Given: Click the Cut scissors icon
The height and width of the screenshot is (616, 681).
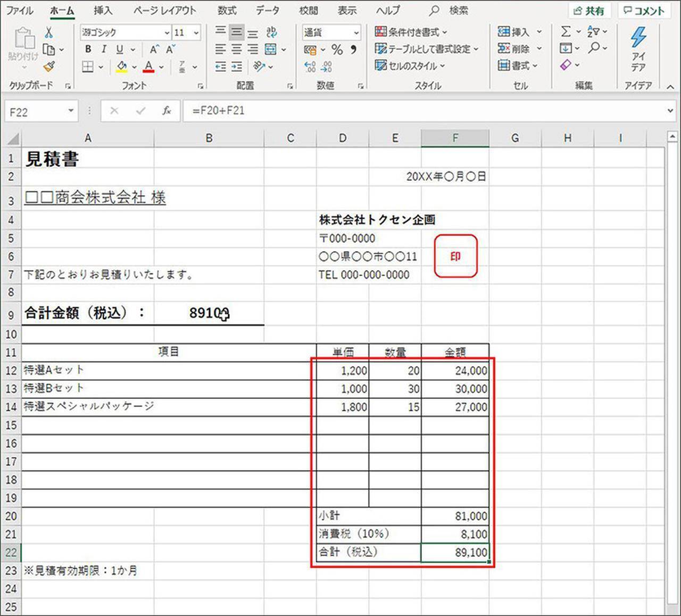Looking at the screenshot, I should point(49,32).
